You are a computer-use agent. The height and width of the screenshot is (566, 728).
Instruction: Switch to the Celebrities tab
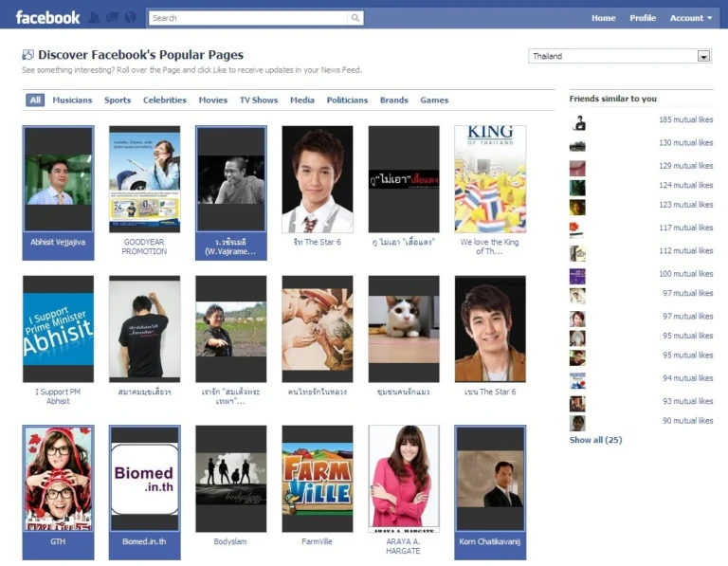pyautogui.click(x=164, y=100)
